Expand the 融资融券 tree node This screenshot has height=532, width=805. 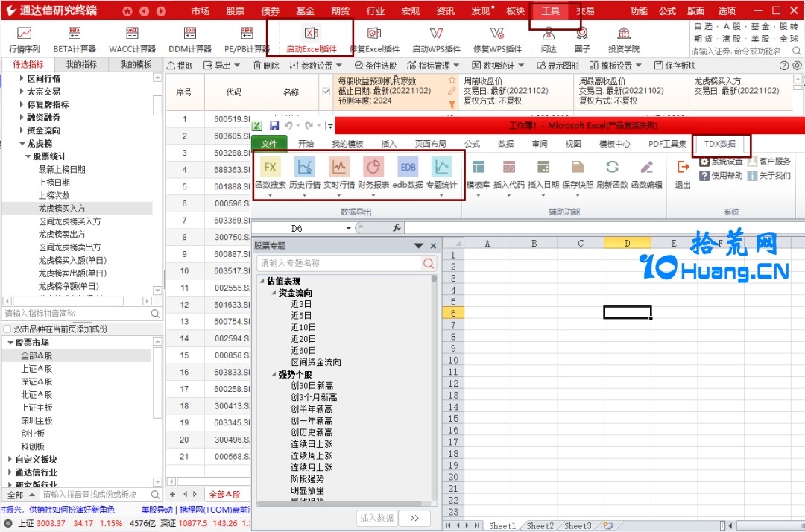[22, 118]
